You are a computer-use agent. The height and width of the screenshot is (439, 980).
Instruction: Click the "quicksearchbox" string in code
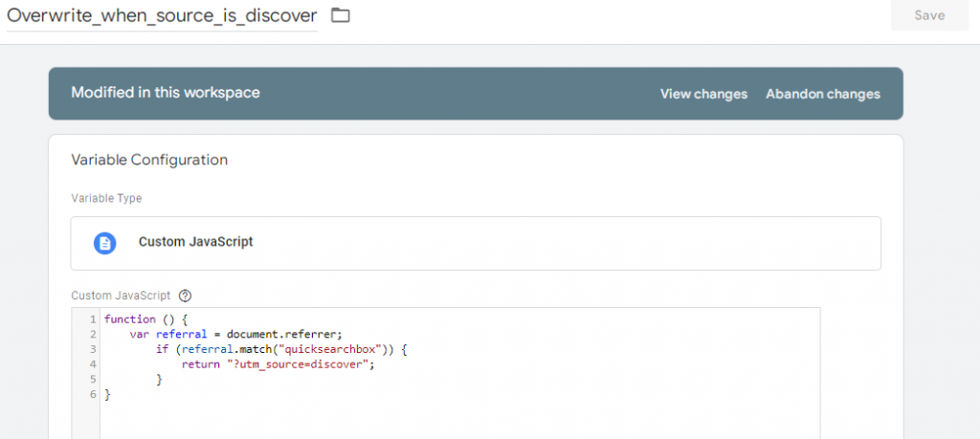click(326, 349)
